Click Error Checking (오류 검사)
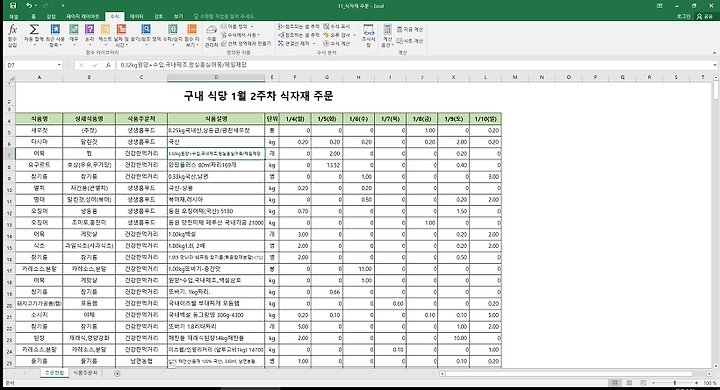This screenshot has height=390, width=720. click(x=337, y=35)
